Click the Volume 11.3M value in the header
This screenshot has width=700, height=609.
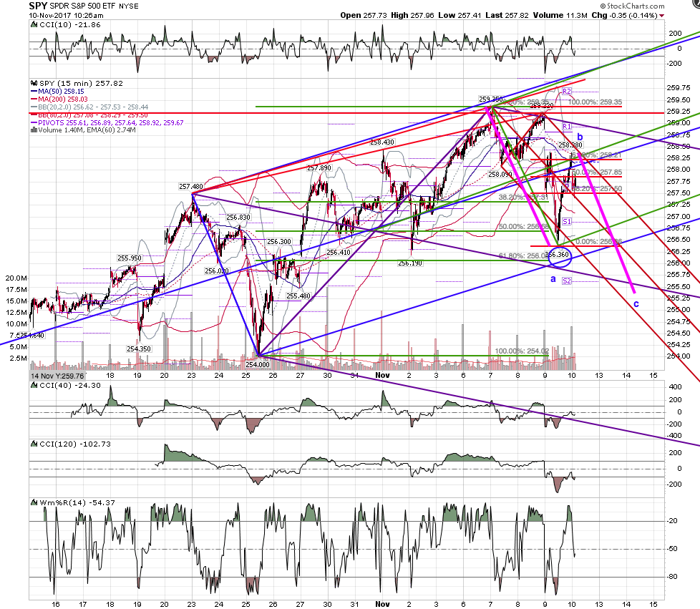click(560, 15)
